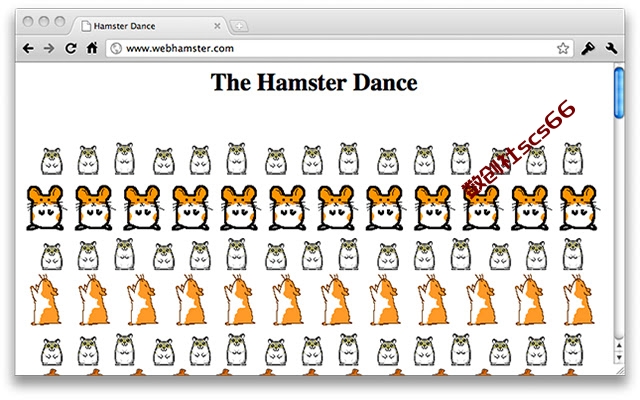
Task: Focus the www.webhamster.com address field
Action: pyautogui.click(x=339, y=49)
